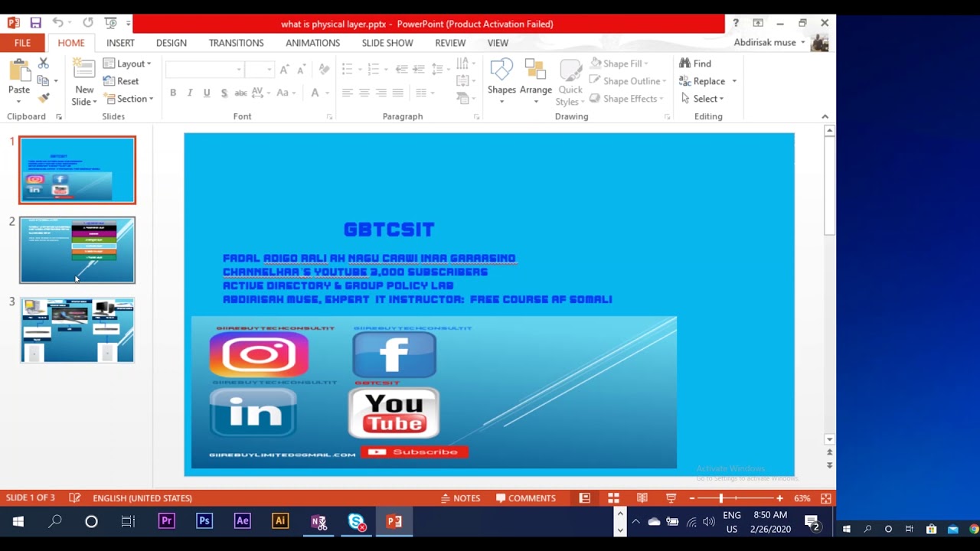This screenshot has width=980, height=551.
Task: Open Quick Styles dropdown
Action: [570, 82]
